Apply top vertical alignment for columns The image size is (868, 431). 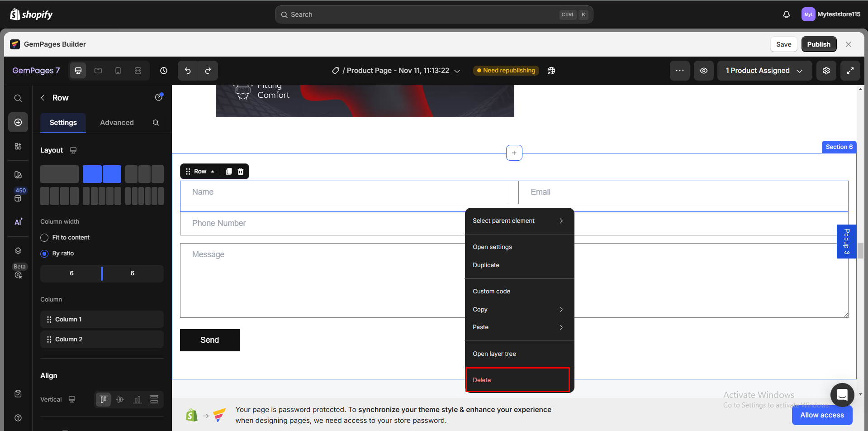[103, 399]
